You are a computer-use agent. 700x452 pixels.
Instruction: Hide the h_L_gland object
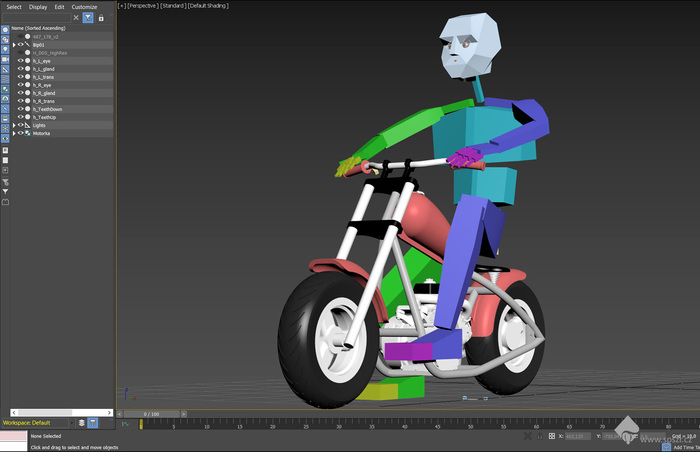[x=21, y=69]
